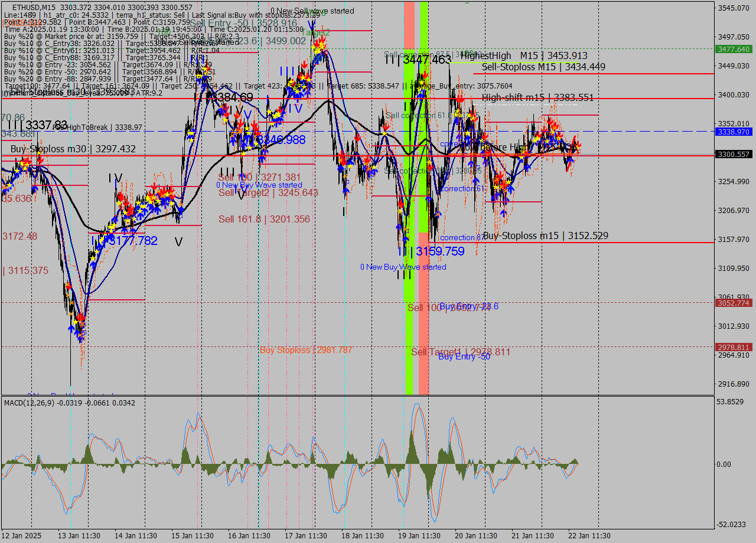Screen dimensions: 756x543
Task: Click the Sell Target1 | 2978.811 label
Action: coord(461,352)
